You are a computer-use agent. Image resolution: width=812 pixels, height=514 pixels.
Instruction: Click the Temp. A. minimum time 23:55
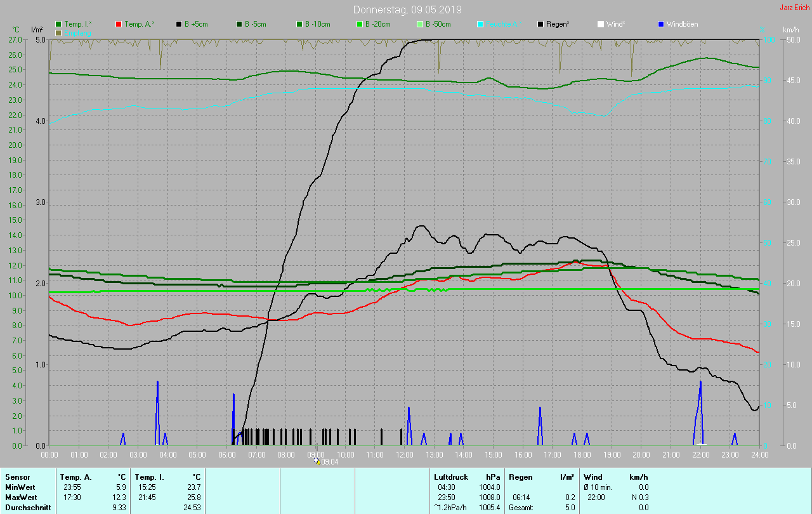click(x=72, y=487)
